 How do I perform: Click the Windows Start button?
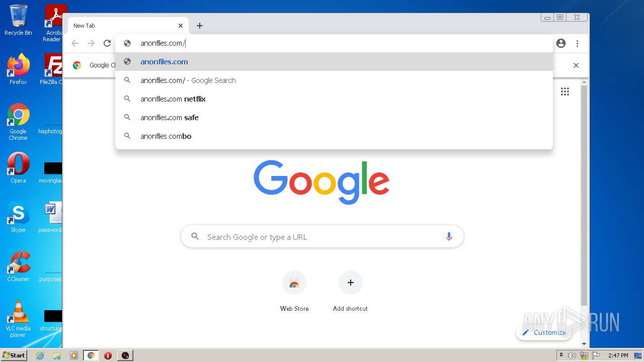coord(14,355)
